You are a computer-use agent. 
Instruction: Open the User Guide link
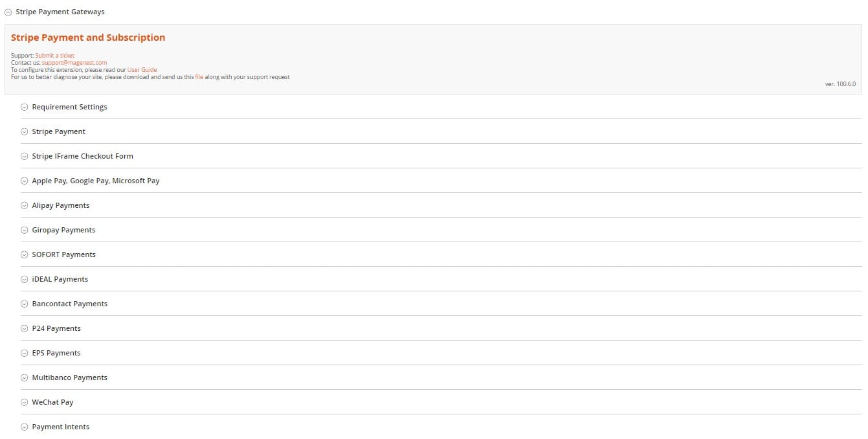tap(142, 70)
